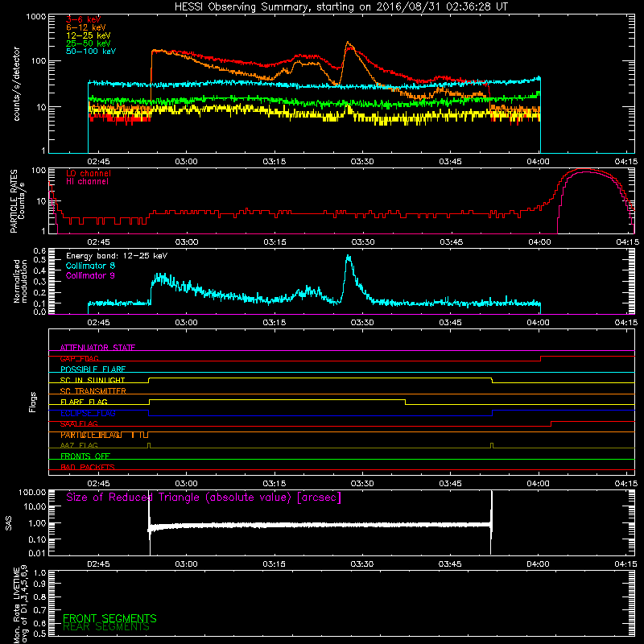Click the 0.01 tick on SAS axis

click(37, 553)
